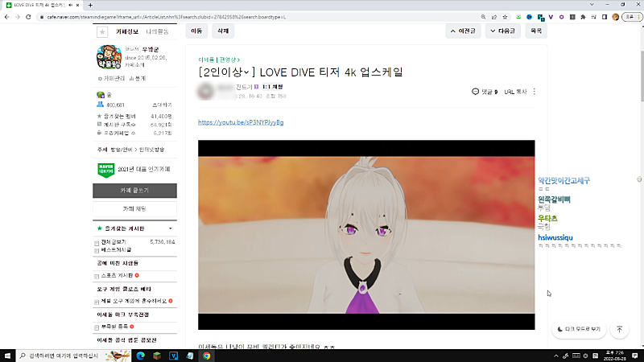Screen dimensions: 644x362
Task: Click the scroll-to-top arrow button
Action: click(620, 329)
